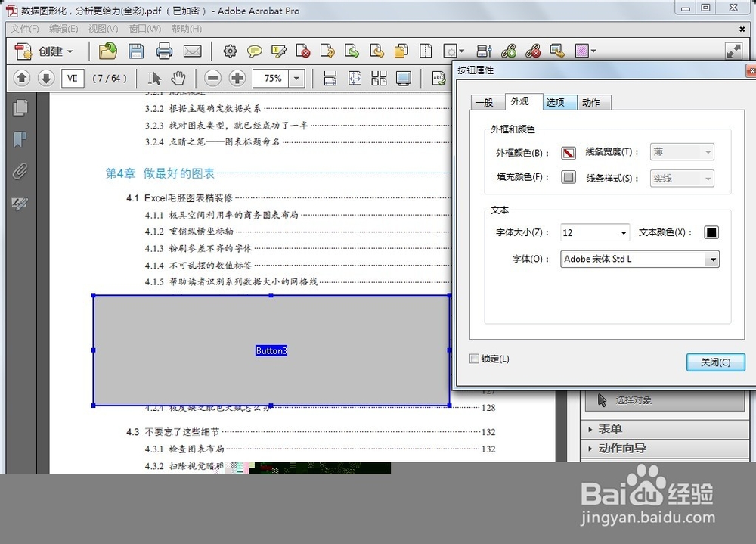This screenshot has height=544, width=756.
Task: Click the form edit icon in toolbar
Action: point(484,51)
